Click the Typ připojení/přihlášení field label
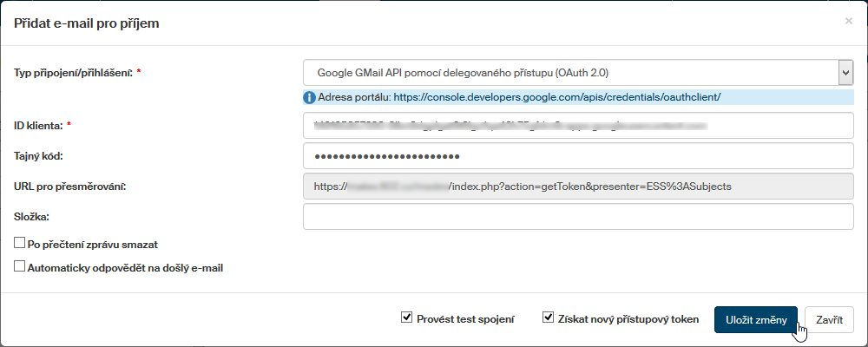The height and width of the screenshot is (347, 868). point(73,73)
